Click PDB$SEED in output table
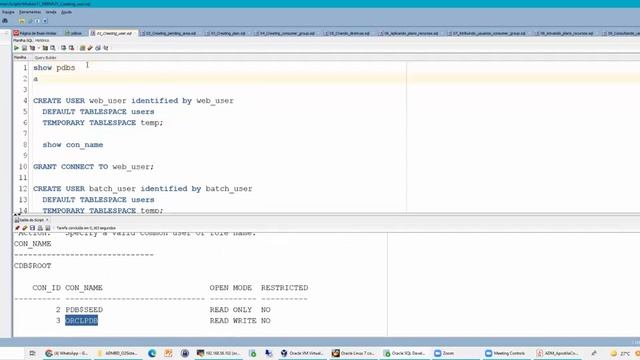Image resolution: width=640 pixels, height=360 pixels. (x=84, y=310)
